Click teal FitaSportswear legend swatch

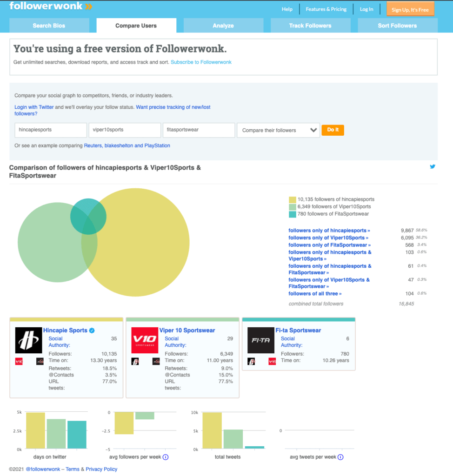pos(292,214)
